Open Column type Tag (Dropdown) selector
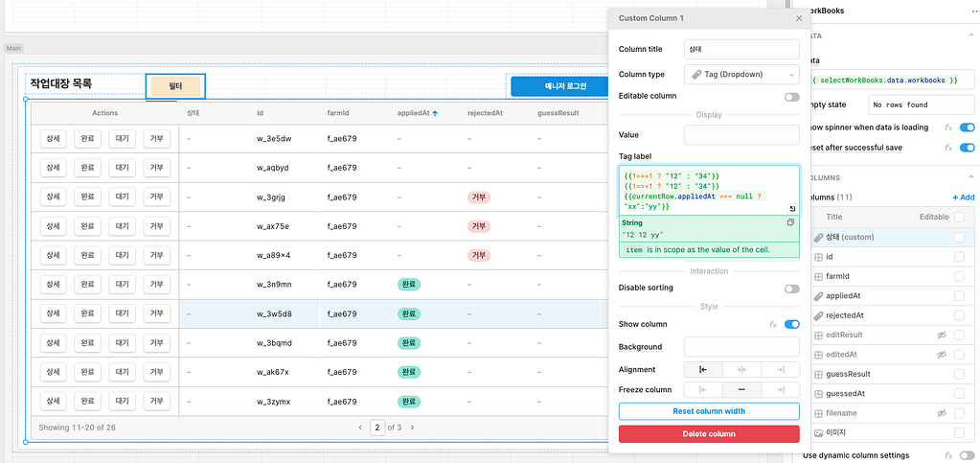 (x=741, y=74)
